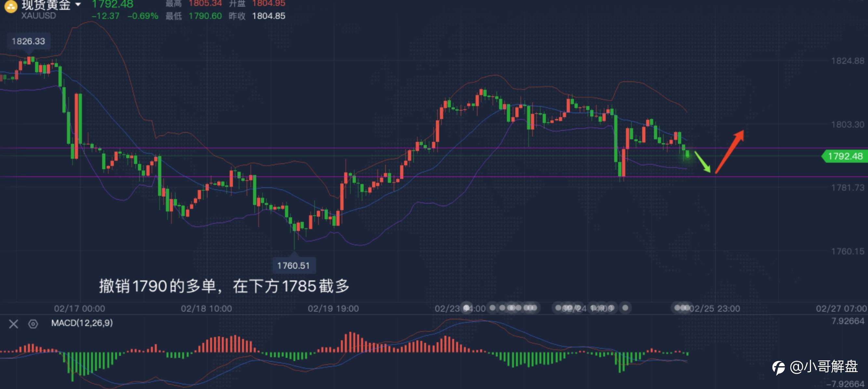The width and height of the screenshot is (868, 389).
Task: Select the 02/17 00:00 time axis label
Action: pos(80,308)
